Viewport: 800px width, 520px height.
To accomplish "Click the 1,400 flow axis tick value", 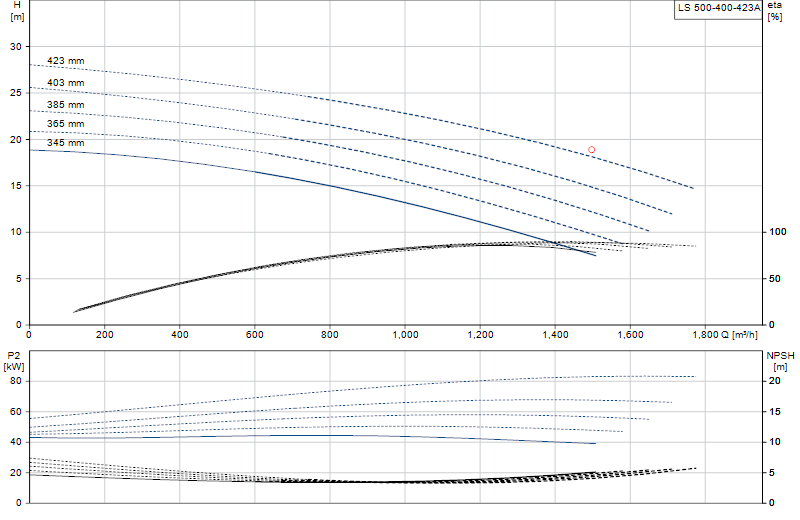I will point(555,335).
